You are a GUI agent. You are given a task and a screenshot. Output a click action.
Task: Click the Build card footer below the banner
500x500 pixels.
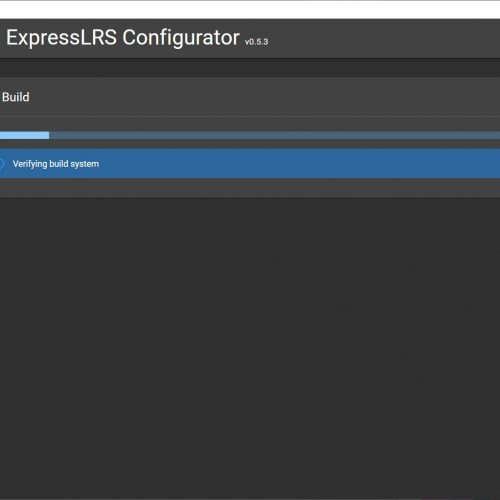(250, 188)
